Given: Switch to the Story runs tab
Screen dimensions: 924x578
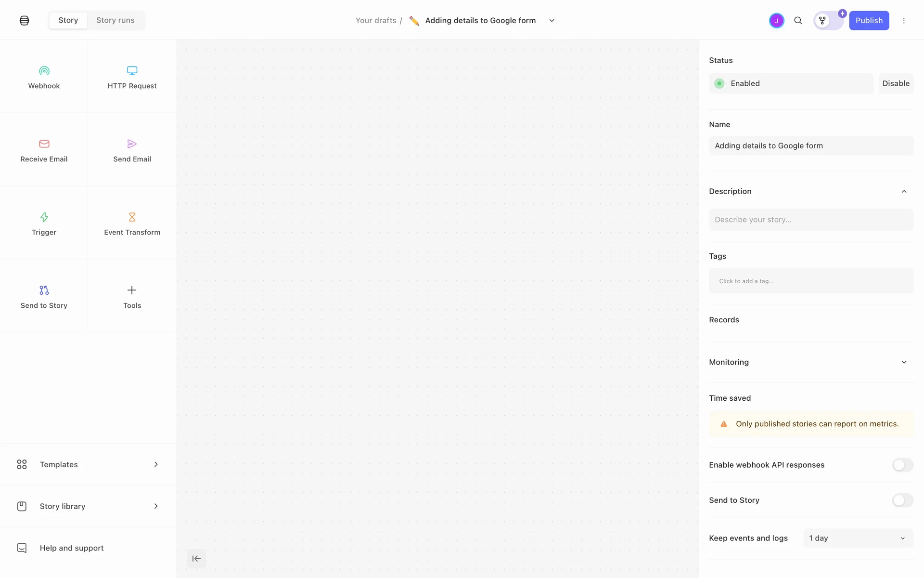Looking at the screenshot, I should pyautogui.click(x=115, y=20).
